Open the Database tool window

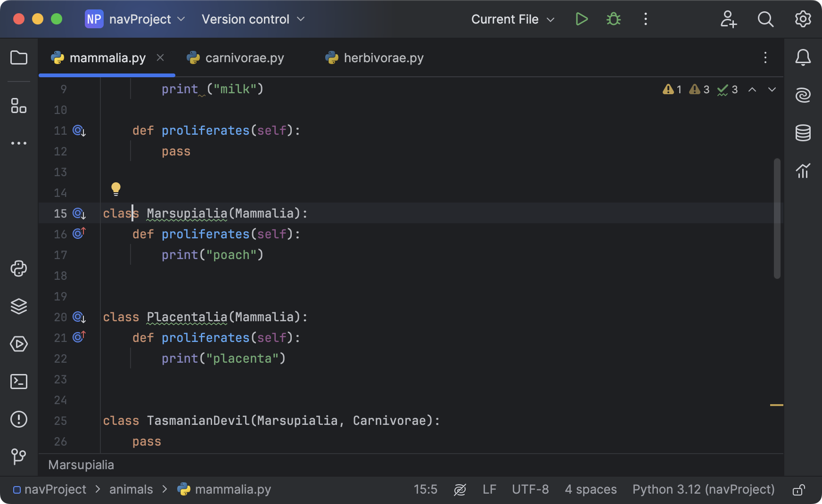pyautogui.click(x=804, y=133)
